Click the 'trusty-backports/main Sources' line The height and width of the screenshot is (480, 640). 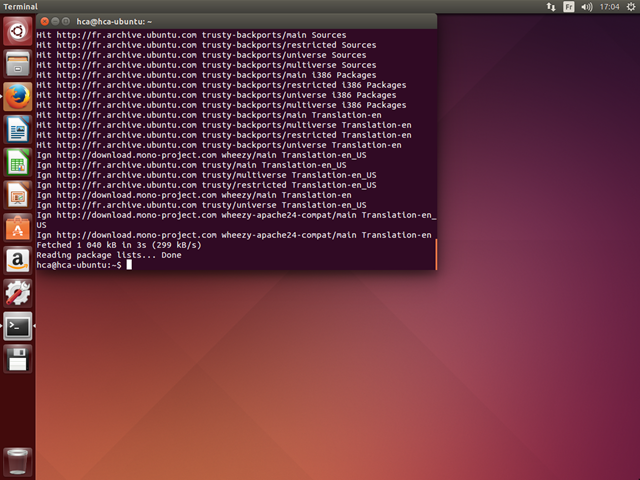pos(191,35)
